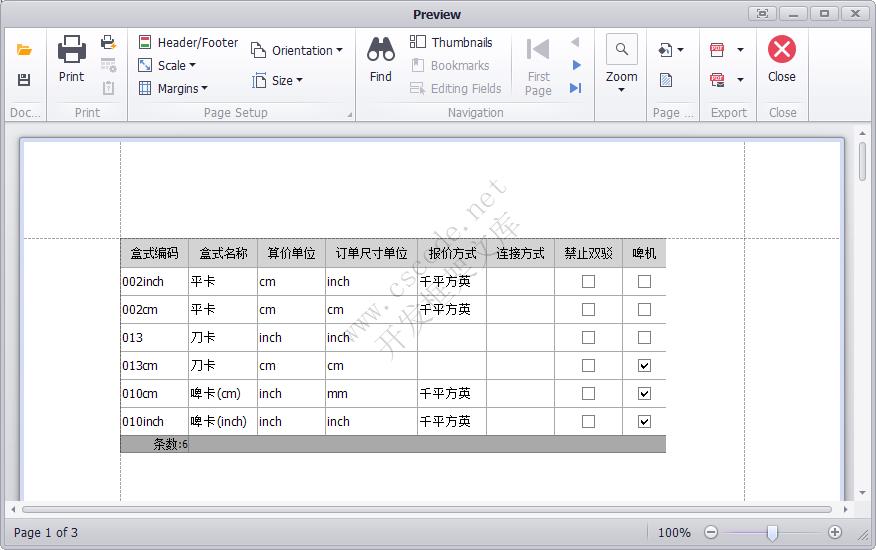Go to the next page arrow

[577, 65]
